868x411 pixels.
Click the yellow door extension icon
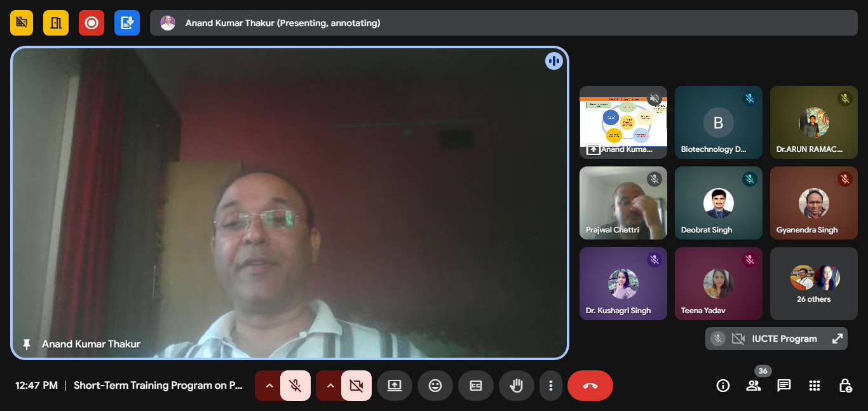56,23
